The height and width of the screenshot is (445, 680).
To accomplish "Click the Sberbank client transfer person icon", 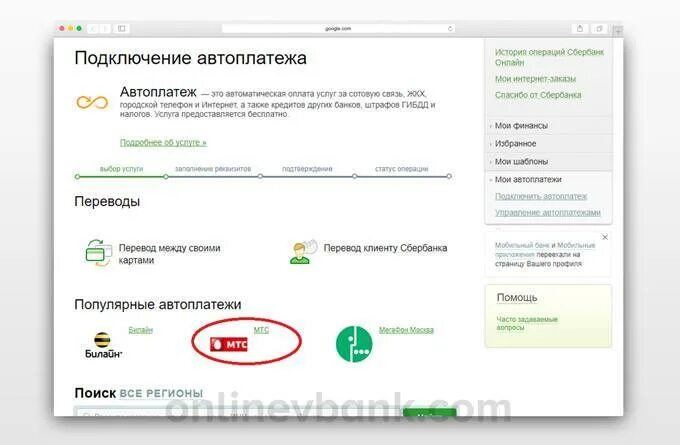I will tap(303, 251).
